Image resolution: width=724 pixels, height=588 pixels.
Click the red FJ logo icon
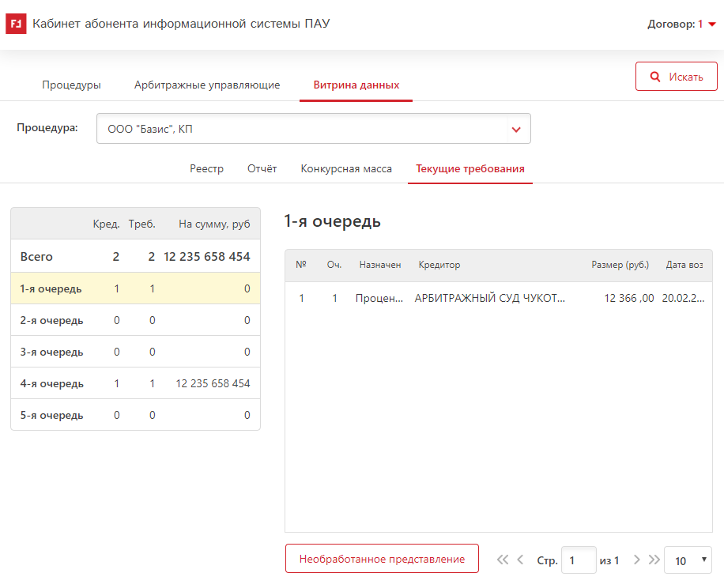[x=16, y=24]
